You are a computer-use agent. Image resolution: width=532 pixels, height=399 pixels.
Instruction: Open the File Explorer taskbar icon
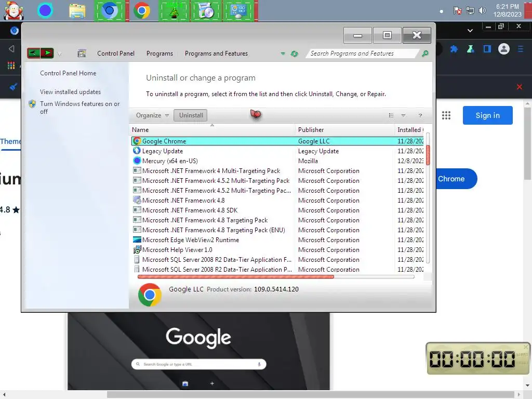tap(77, 11)
